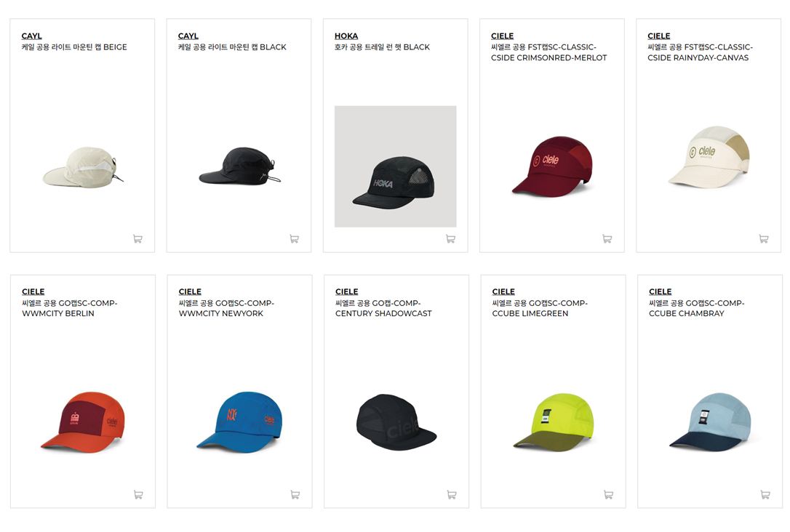
Task: View the orange Berlin cap image
Action: (83, 422)
